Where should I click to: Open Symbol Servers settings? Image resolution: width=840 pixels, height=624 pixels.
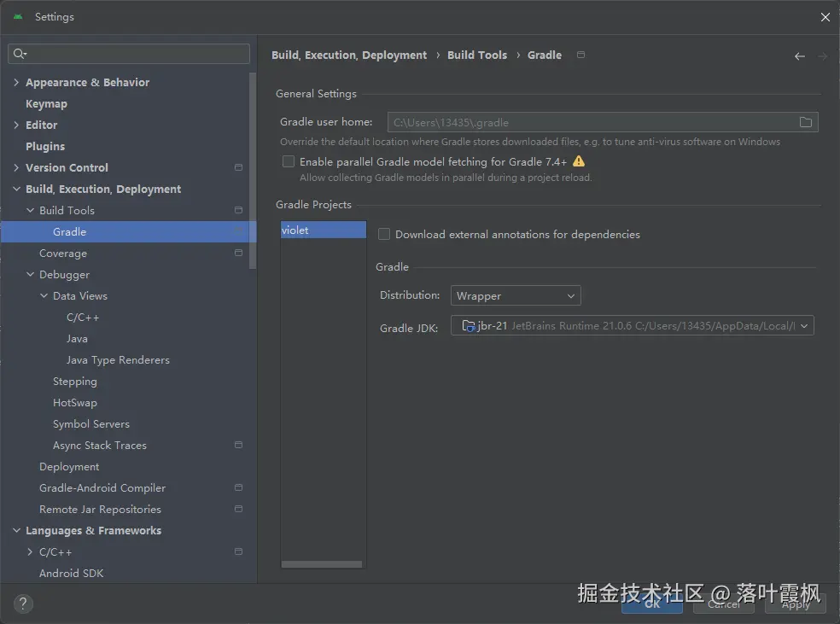(91, 423)
